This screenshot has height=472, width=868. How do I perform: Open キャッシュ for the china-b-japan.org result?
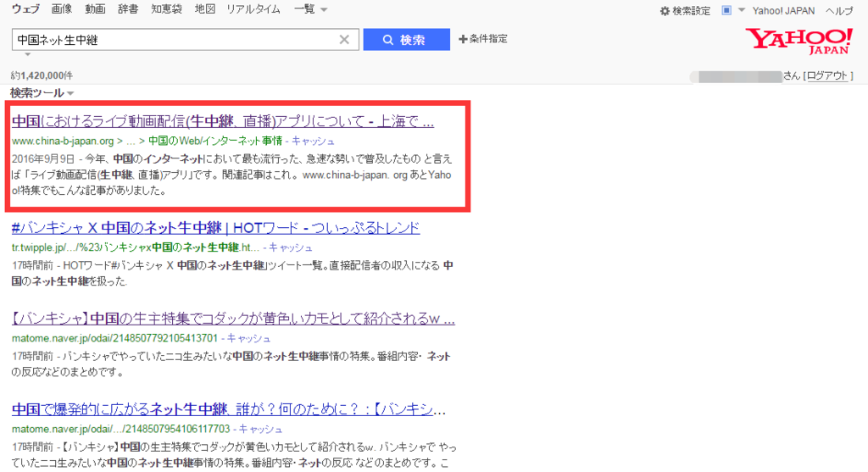coord(314,141)
